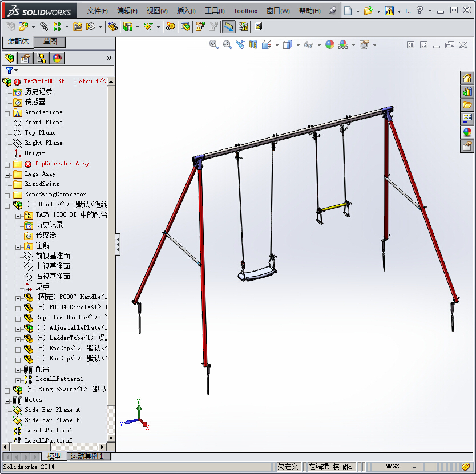Click the Edit Appearance color ball icon
The height and width of the screenshot is (474, 476).
(x=330, y=45)
